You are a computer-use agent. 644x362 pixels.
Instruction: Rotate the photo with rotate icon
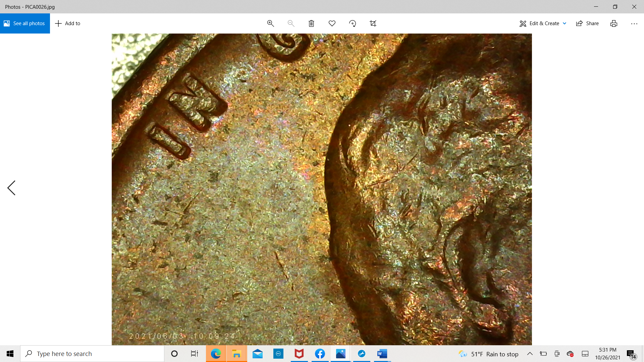[x=353, y=23]
